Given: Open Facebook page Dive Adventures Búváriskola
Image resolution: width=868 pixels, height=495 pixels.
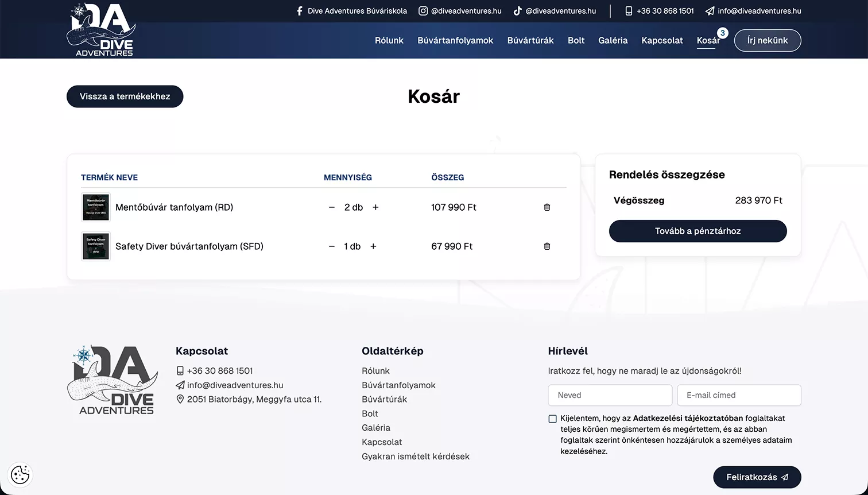Looking at the screenshot, I should (351, 11).
